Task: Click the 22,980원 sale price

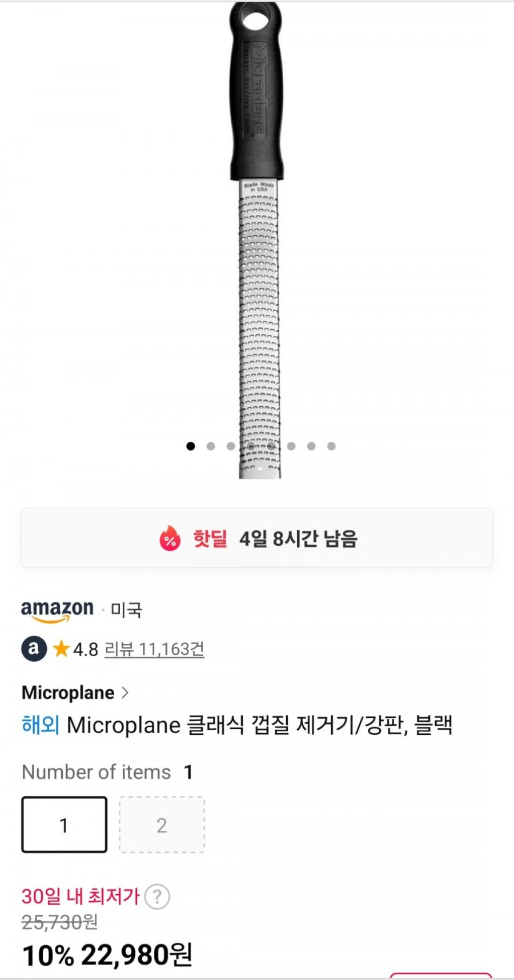Action: pyautogui.click(x=136, y=955)
